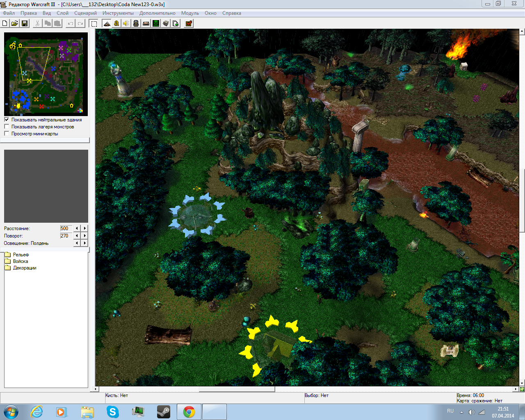The width and height of the screenshot is (525, 420).
Task: Open the Windows Start menu
Action: pyautogui.click(x=11, y=412)
